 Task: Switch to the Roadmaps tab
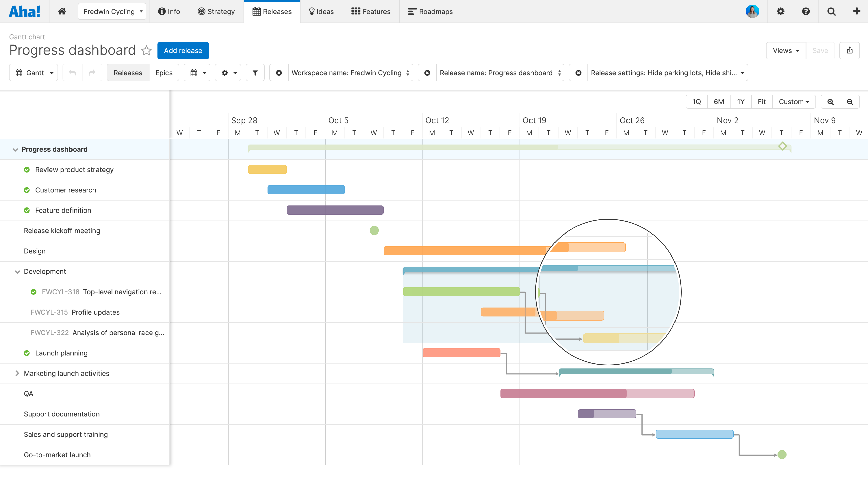430,11
